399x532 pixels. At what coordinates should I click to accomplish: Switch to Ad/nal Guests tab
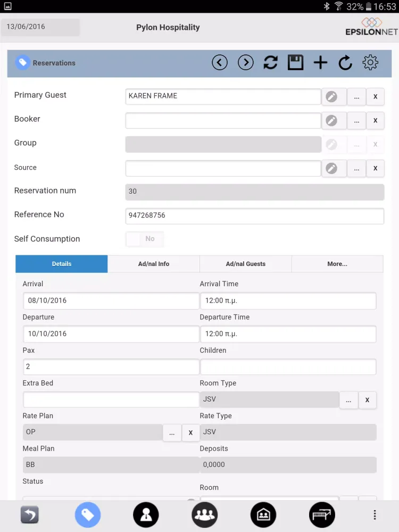246,264
